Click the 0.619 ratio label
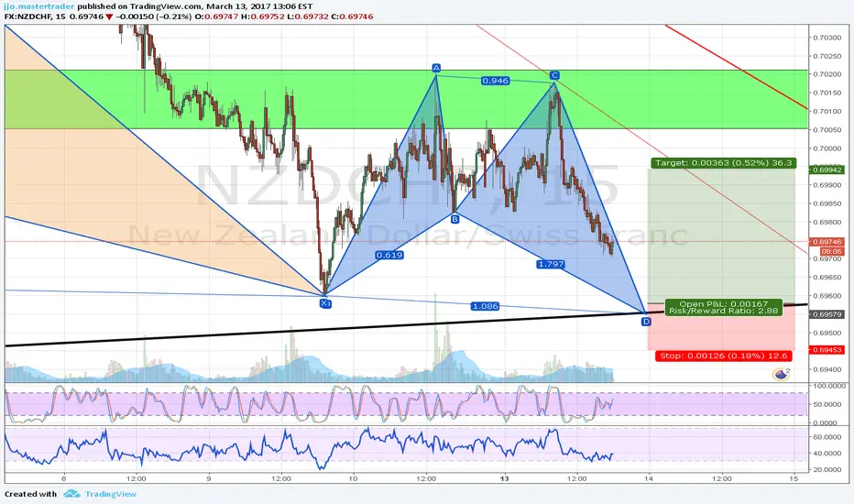854x504 pixels. [x=389, y=255]
